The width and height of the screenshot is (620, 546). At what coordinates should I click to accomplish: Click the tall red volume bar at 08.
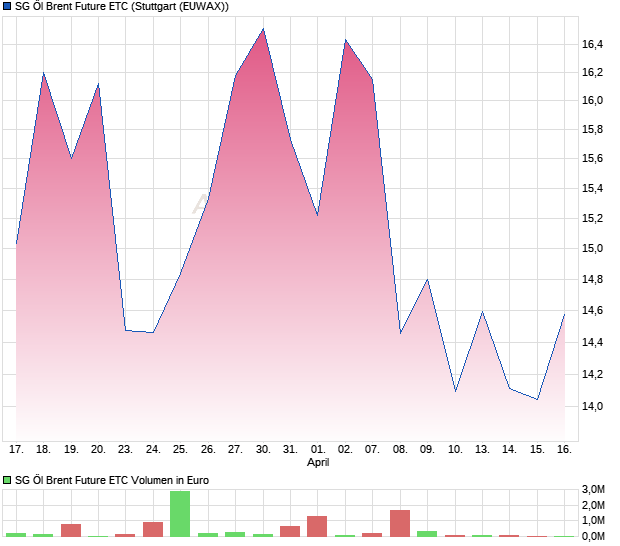point(400,524)
